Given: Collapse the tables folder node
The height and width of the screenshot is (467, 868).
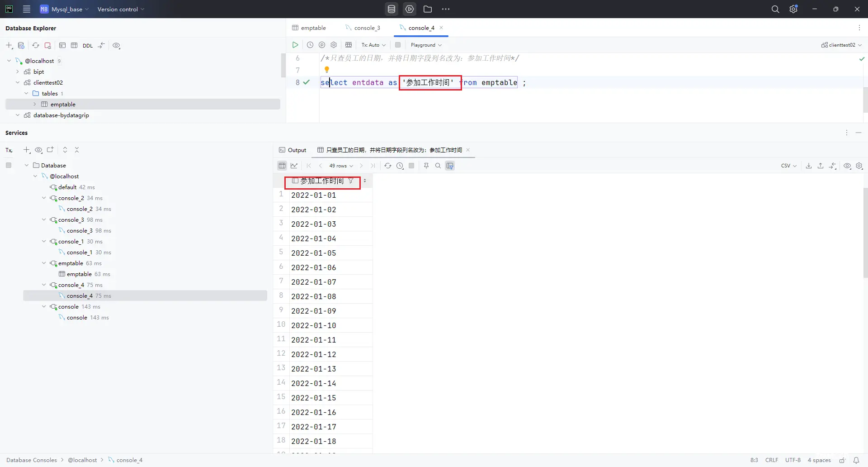Looking at the screenshot, I should pyautogui.click(x=26, y=93).
